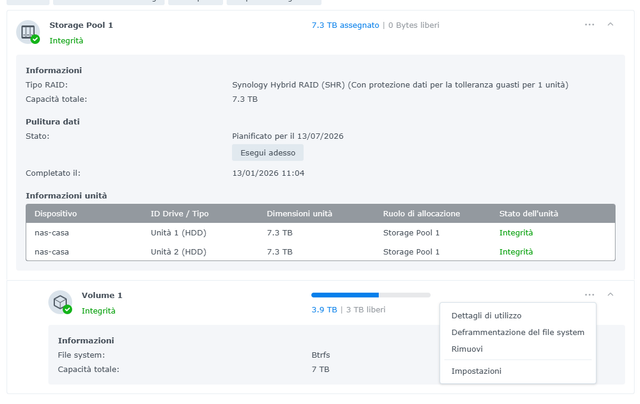This screenshot has width=640, height=404.
Task: Collapse the Volume 1 section
Action: 610,295
